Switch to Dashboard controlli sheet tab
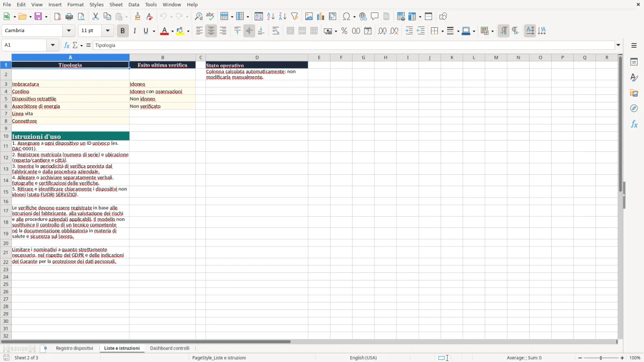This screenshot has height=362, width=644. pyautogui.click(x=170, y=348)
